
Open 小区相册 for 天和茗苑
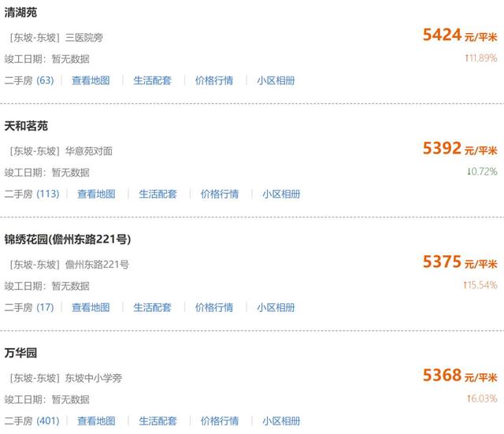tap(281, 194)
